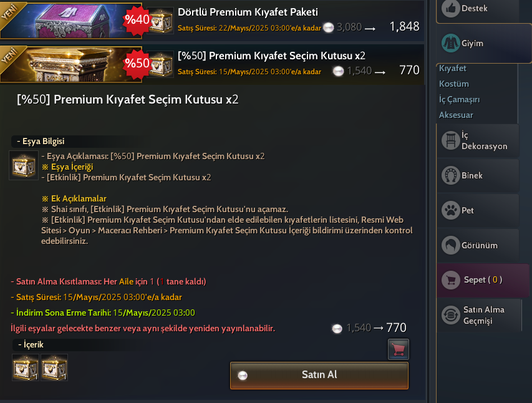Click the red shopping cart add icon
532x403 pixels.
pos(399,349)
